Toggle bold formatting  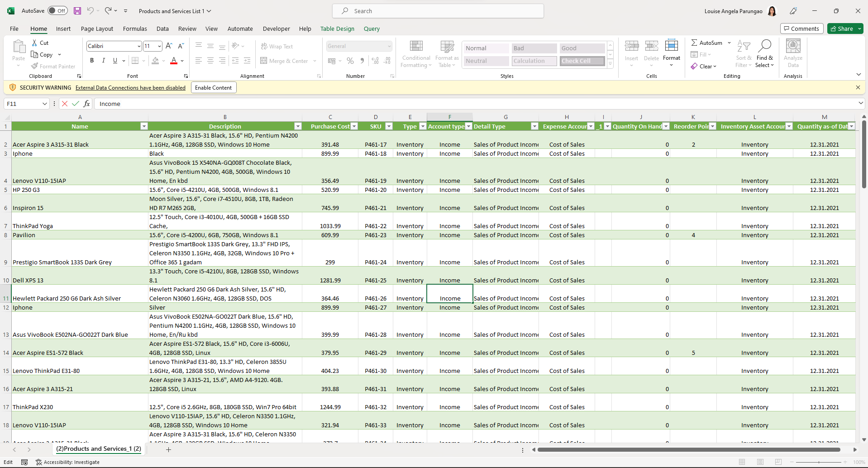pos(92,60)
